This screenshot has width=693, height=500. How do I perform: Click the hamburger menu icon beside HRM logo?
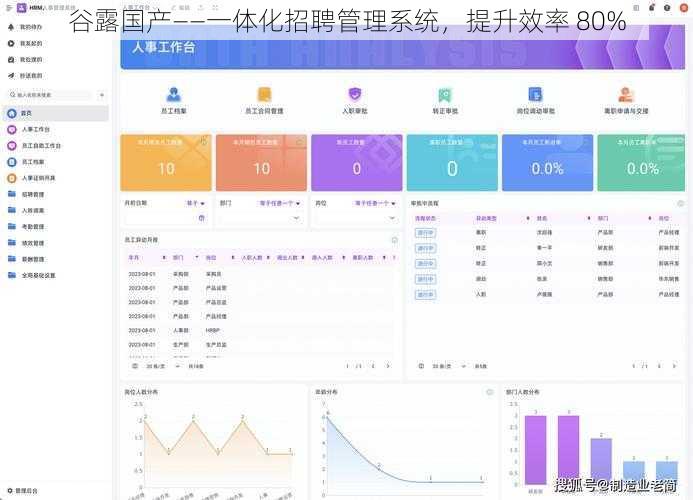(8, 8)
